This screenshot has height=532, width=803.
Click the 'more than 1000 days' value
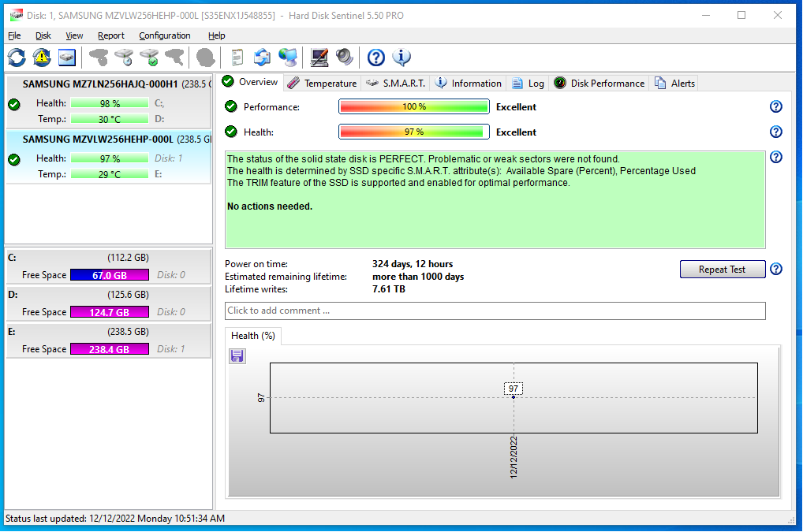pos(418,276)
